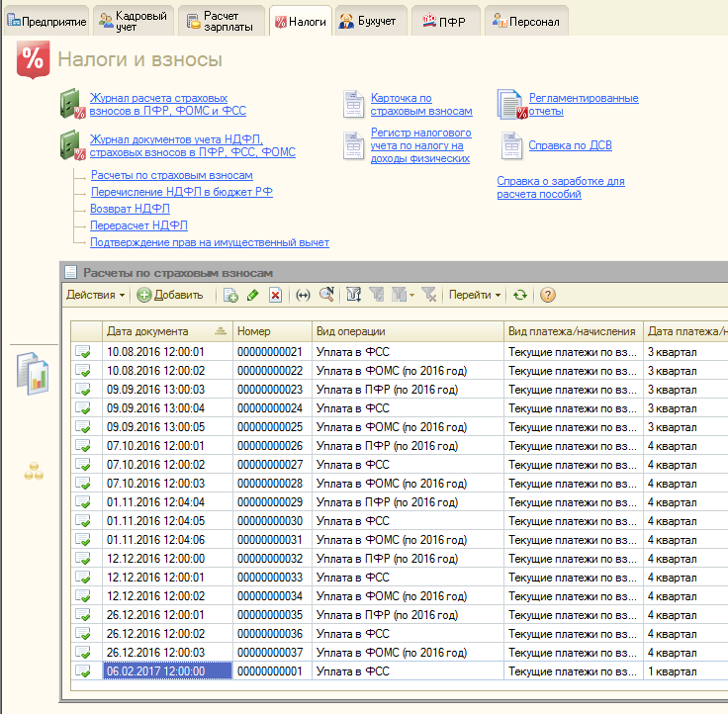Click the green refresh list icon
The width and height of the screenshot is (728, 714).
pyautogui.click(x=520, y=295)
